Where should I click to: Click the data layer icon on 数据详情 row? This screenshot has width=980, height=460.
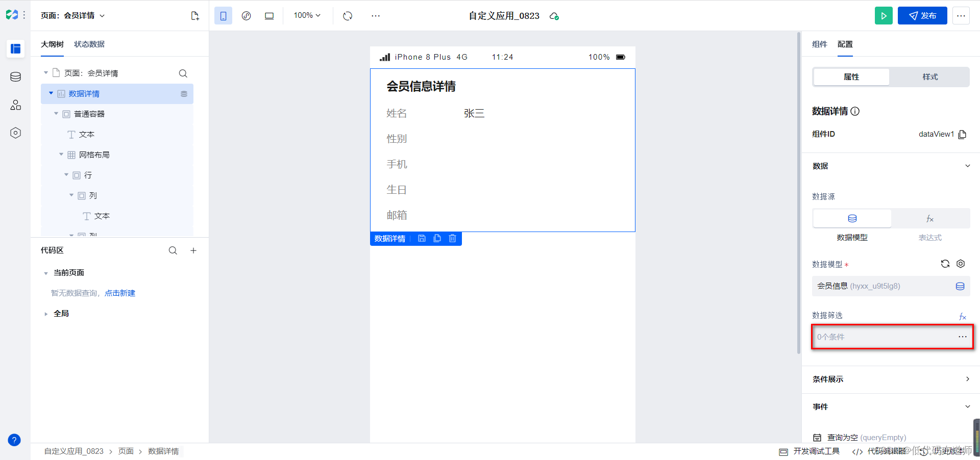pos(184,94)
